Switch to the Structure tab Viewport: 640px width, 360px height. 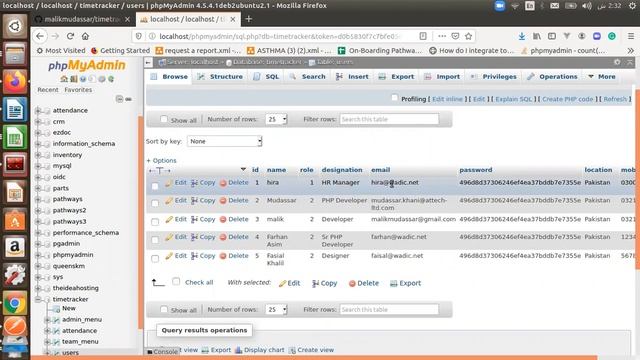220,76
